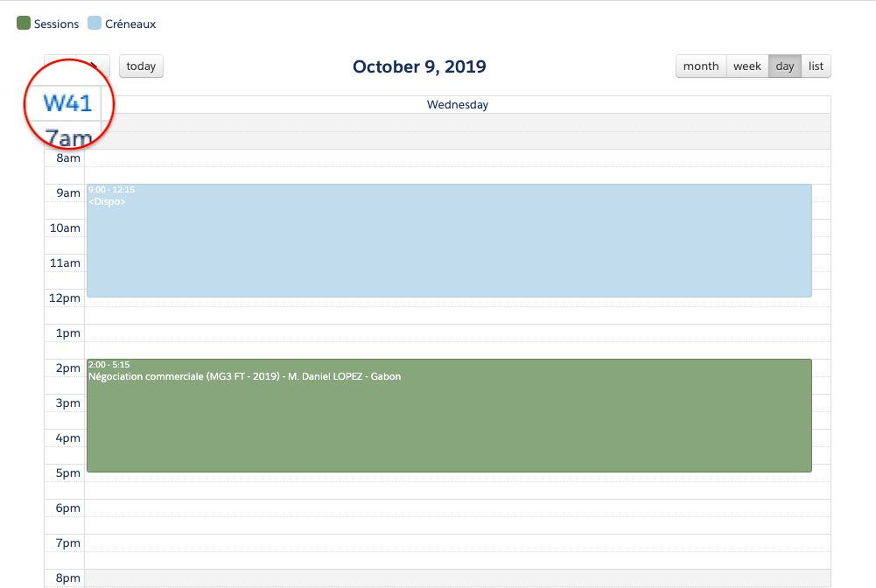Image resolution: width=876 pixels, height=588 pixels.
Task: Switch to list view
Action: click(816, 66)
